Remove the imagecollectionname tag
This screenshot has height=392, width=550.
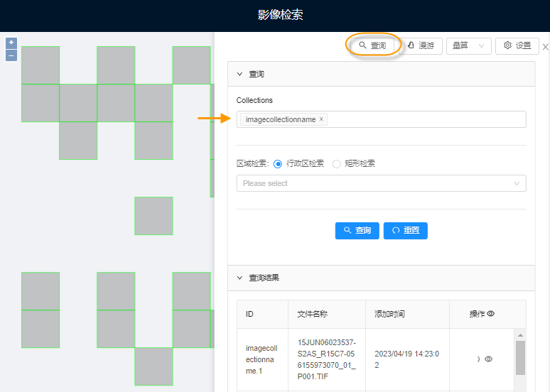(321, 119)
